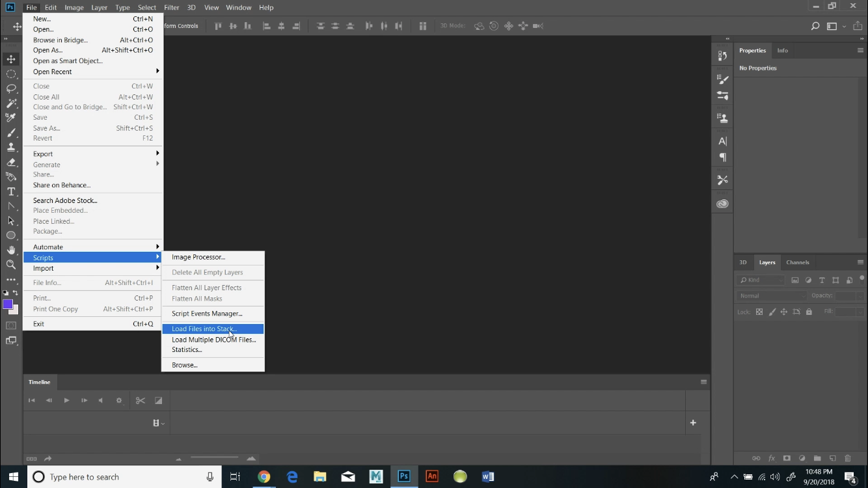Open the Properties panel options menu
Viewport: 868px width, 488px height.
pyautogui.click(x=860, y=50)
